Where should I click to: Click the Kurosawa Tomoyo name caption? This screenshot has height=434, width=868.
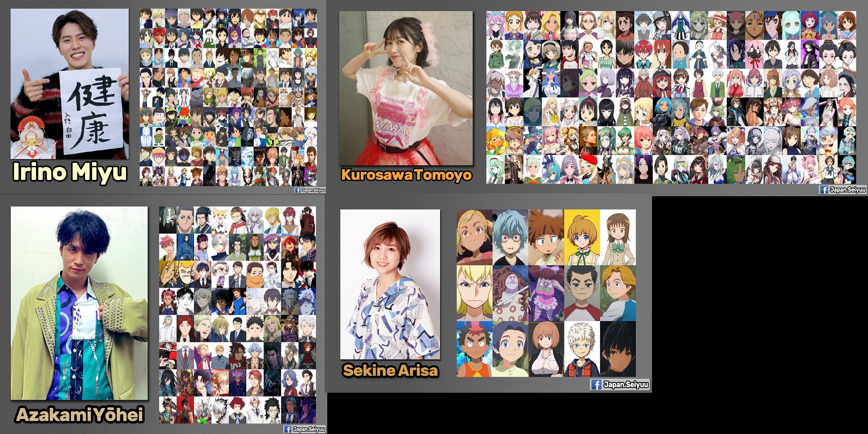coord(406,175)
